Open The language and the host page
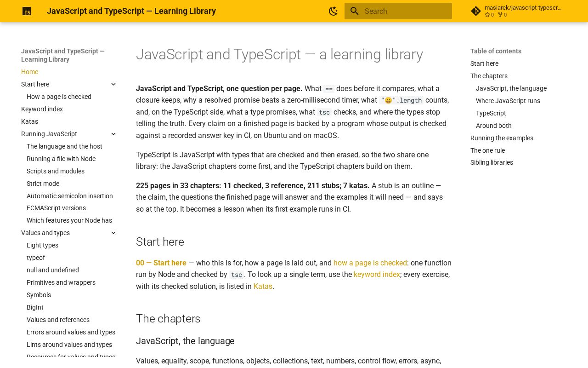This screenshot has height=368, width=588. (x=64, y=146)
